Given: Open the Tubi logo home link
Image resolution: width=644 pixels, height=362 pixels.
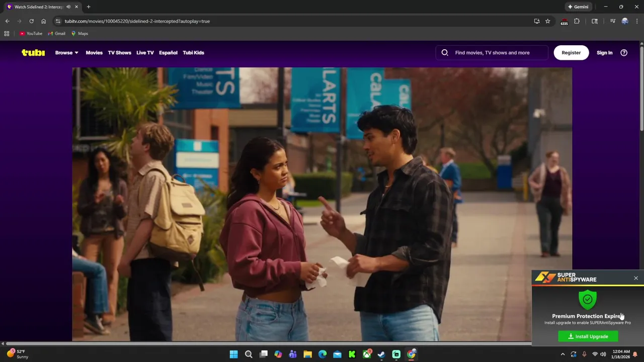Looking at the screenshot, I should [33, 52].
